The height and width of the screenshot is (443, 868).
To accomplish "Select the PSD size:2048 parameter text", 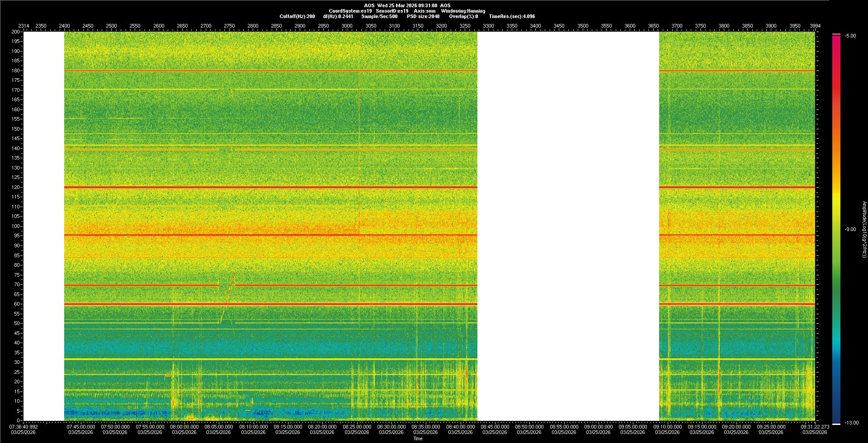I will [x=423, y=16].
